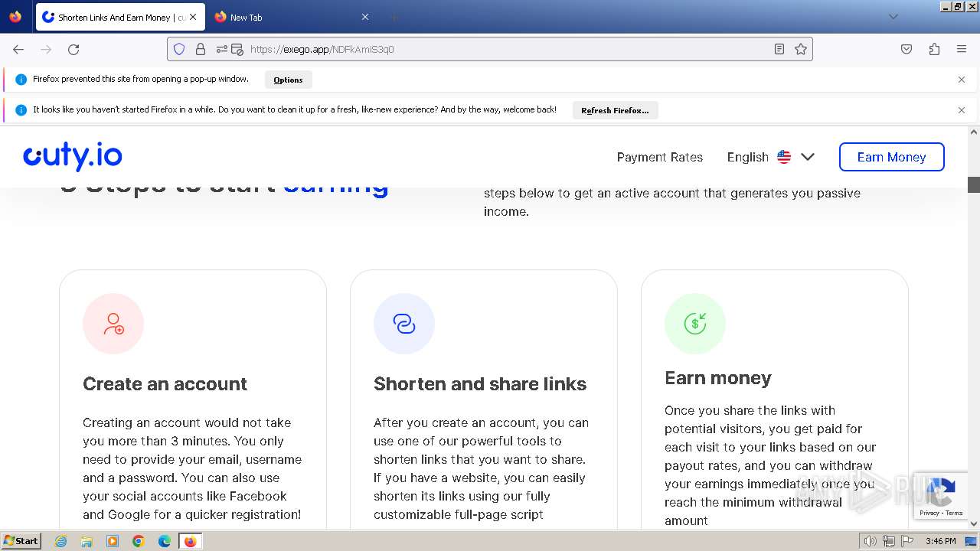
Task: Click the Create an account user icon
Action: click(x=113, y=324)
